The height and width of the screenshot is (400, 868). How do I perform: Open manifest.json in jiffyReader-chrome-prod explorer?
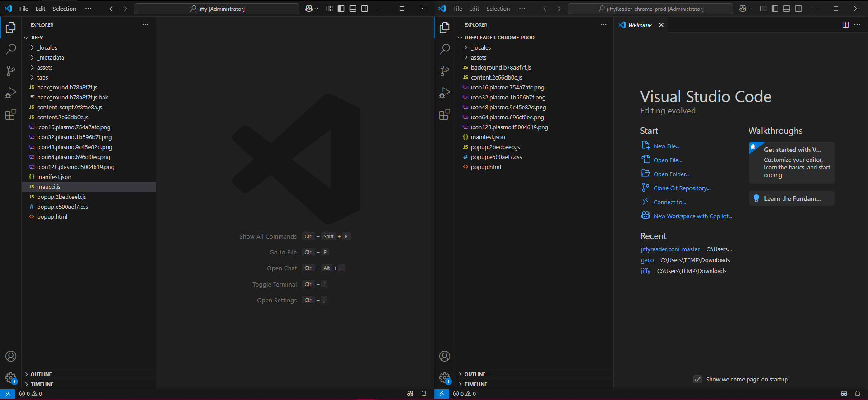click(x=534, y=137)
